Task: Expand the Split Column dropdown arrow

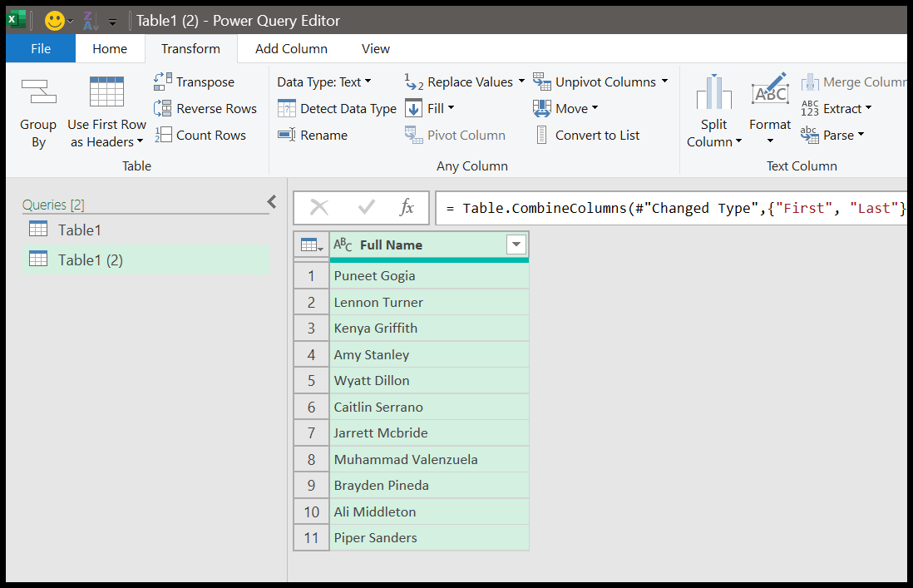Action: [739, 141]
